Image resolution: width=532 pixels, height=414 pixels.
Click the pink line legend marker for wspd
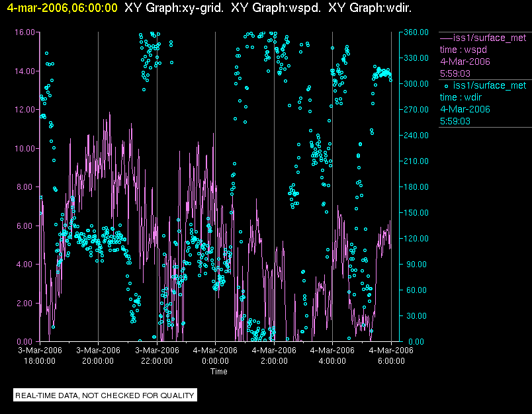click(446, 38)
